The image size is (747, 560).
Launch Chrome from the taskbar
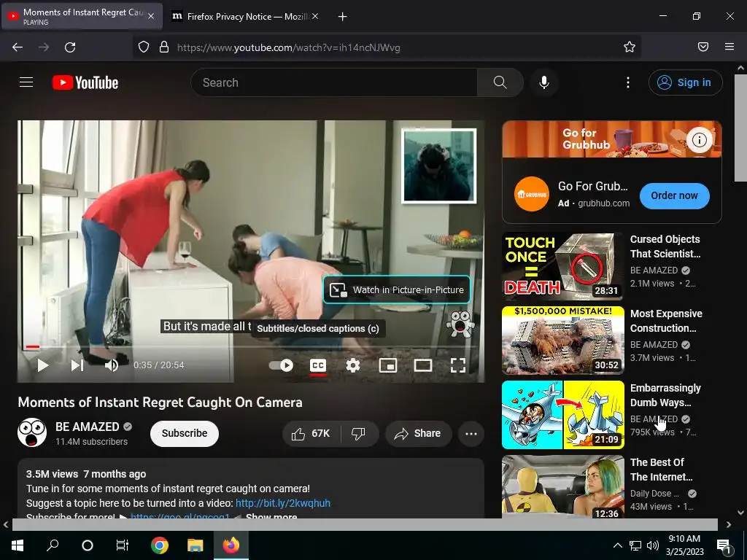coord(160,545)
